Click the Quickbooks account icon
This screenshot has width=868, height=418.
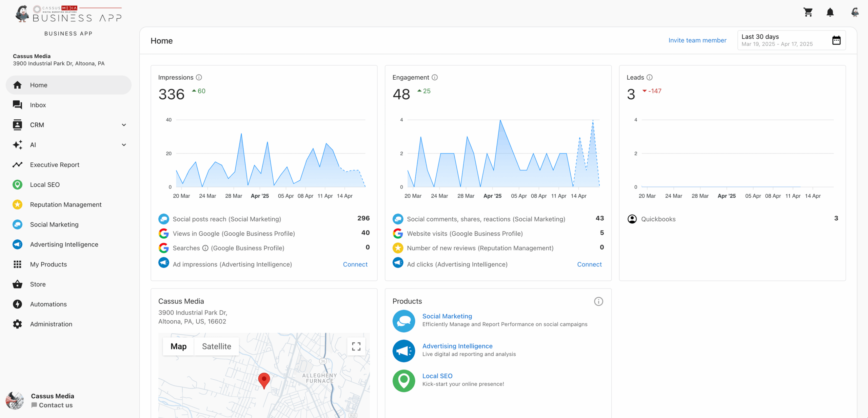[632, 219]
